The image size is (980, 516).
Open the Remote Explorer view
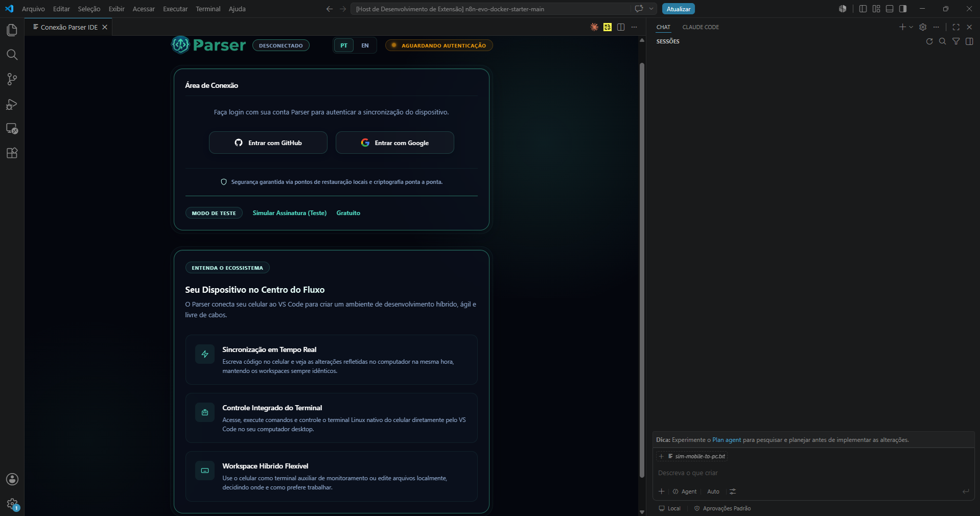click(x=12, y=128)
